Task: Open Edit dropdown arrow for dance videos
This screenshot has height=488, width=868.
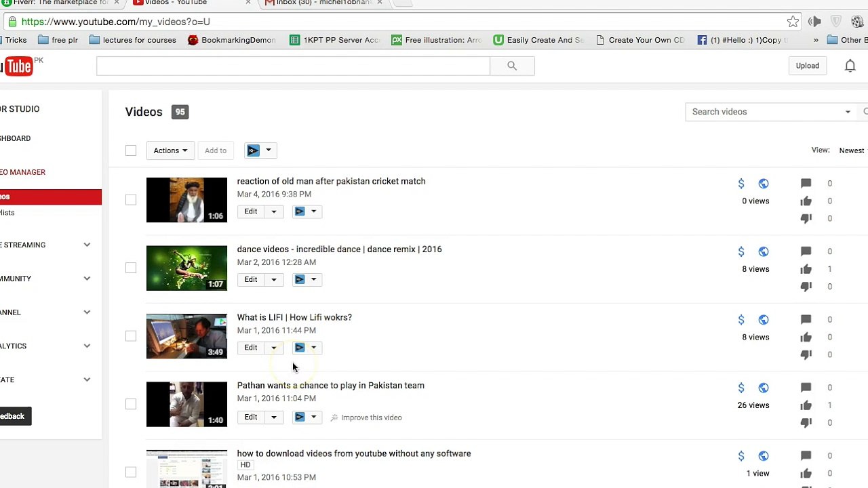Action: coord(274,279)
